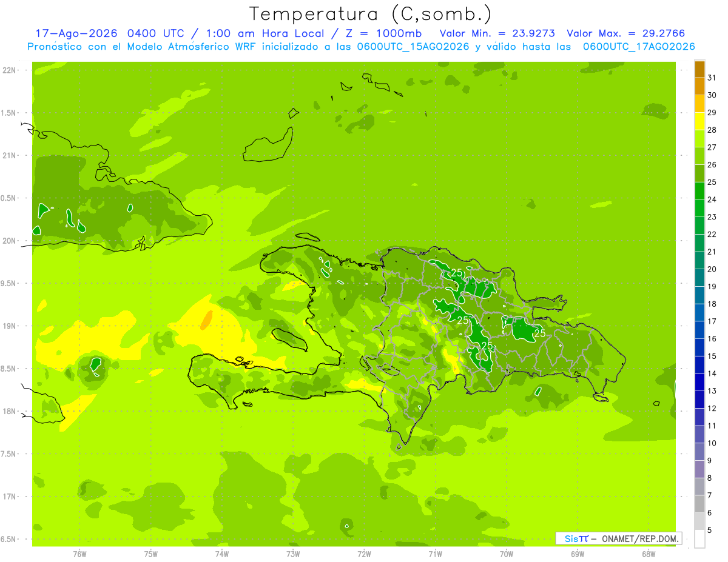Click the legend number '28'
Screen dimensions: 728x562
[712, 130]
